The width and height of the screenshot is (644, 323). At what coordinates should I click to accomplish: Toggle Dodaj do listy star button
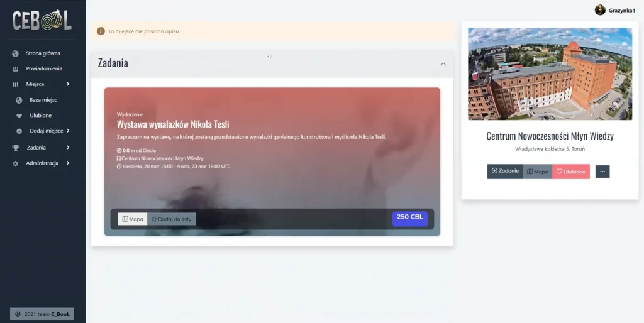coord(172,219)
